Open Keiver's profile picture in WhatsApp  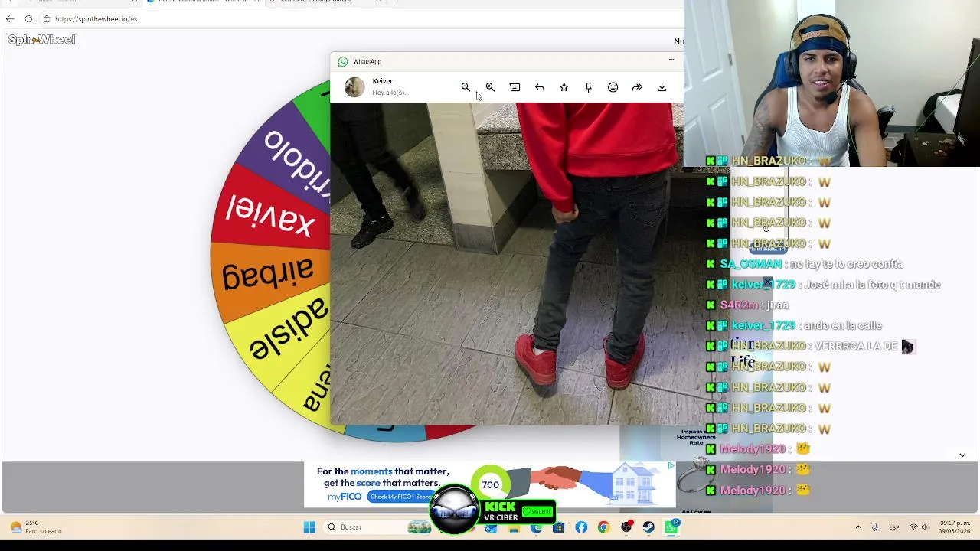[354, 86]
